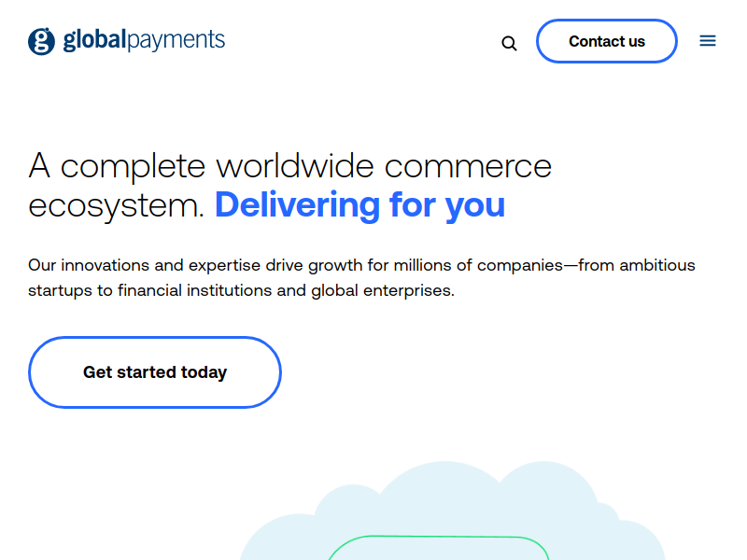Click the 'A complete worldwide commerce' headline

click(x=289, y=166)
